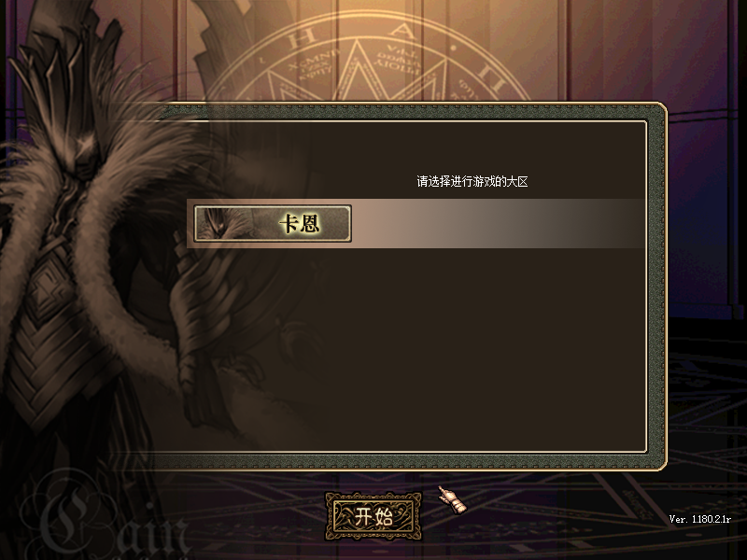This screenshot has height=560, width=747.
Task: Click the pentagram floor pattern near version text
Action: tap(667, 476)
